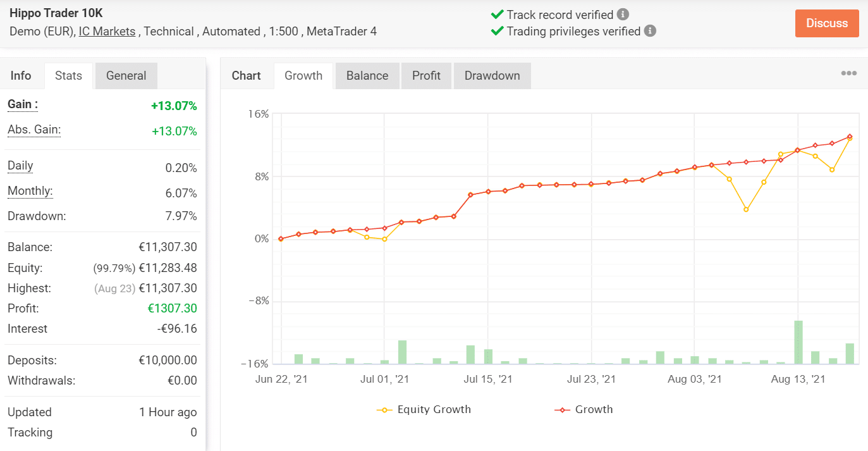Click the Gain label in stats
Screen dimensions: 868x451
[22, 104]
